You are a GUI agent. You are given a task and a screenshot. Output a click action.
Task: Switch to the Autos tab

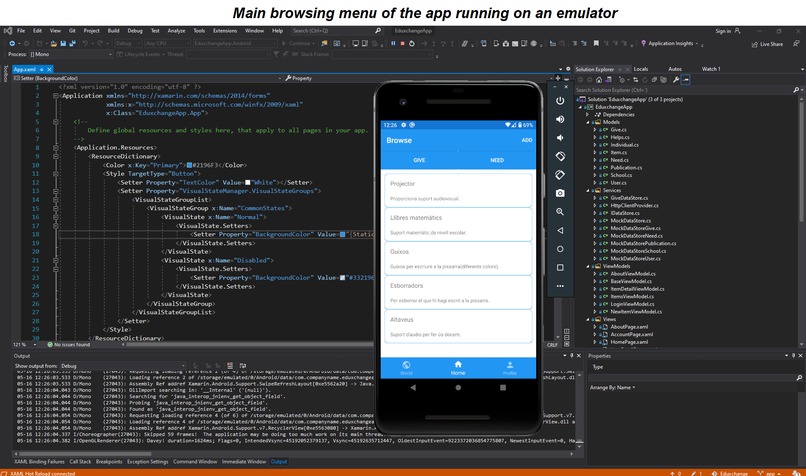(675, 69)
